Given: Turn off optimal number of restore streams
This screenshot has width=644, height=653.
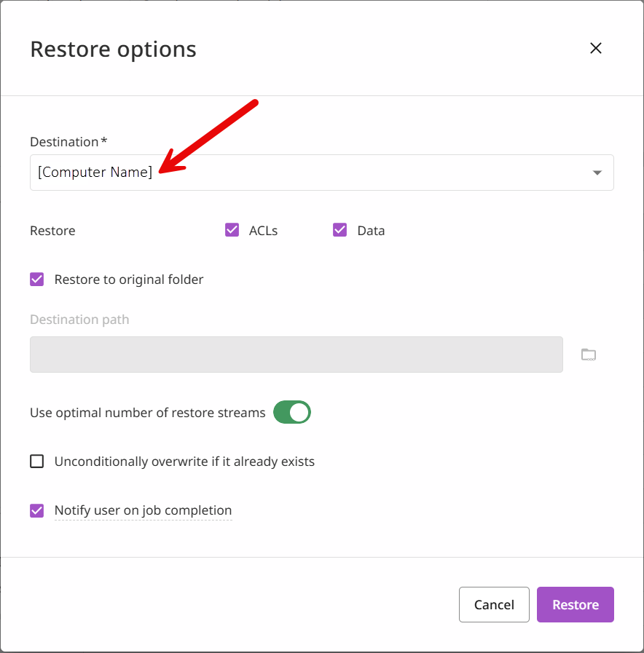Looking at the screenshot, I should tap(292, 413).
